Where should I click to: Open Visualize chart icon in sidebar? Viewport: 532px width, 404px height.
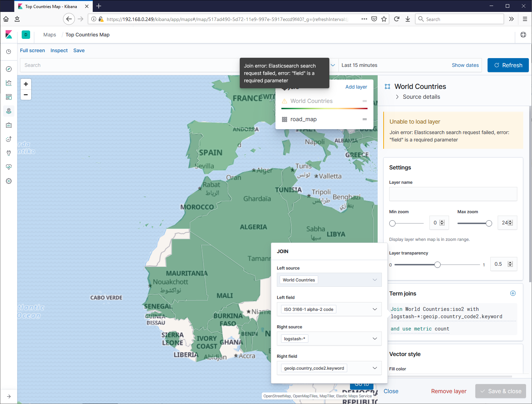(9, 83)
